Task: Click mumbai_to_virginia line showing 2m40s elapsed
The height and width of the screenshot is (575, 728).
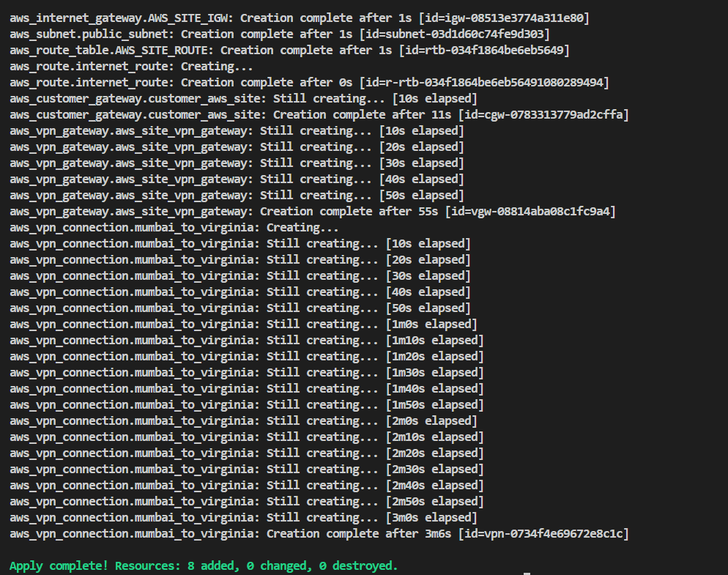Action: pyautogui.click(x=247, y=486)
